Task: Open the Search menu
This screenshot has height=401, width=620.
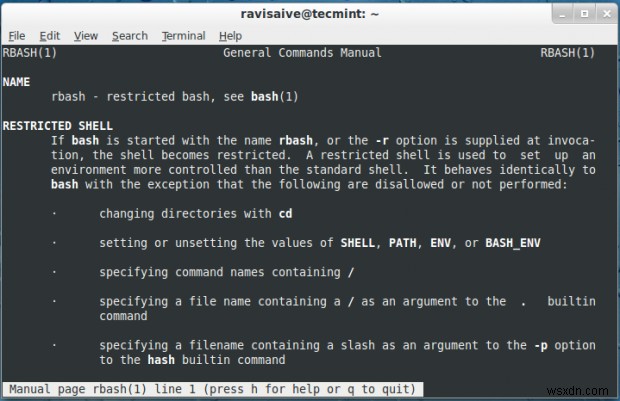Action: coord(130,36)
